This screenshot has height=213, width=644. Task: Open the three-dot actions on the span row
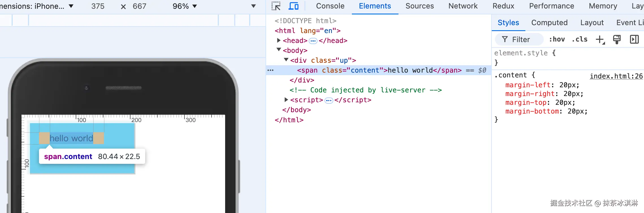pos(271,70)
